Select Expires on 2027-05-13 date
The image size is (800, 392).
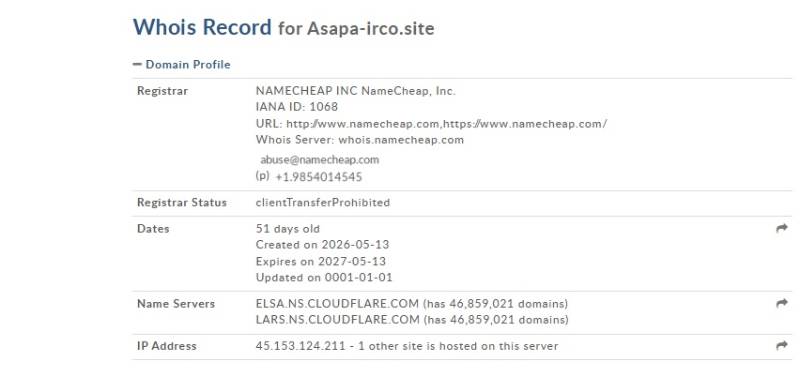320,261
